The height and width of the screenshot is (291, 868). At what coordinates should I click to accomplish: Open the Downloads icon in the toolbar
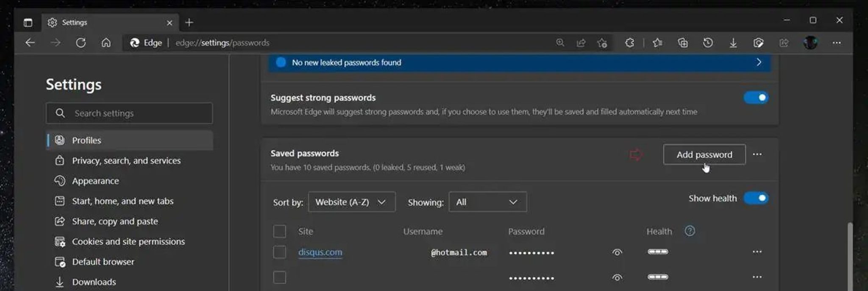734,42
